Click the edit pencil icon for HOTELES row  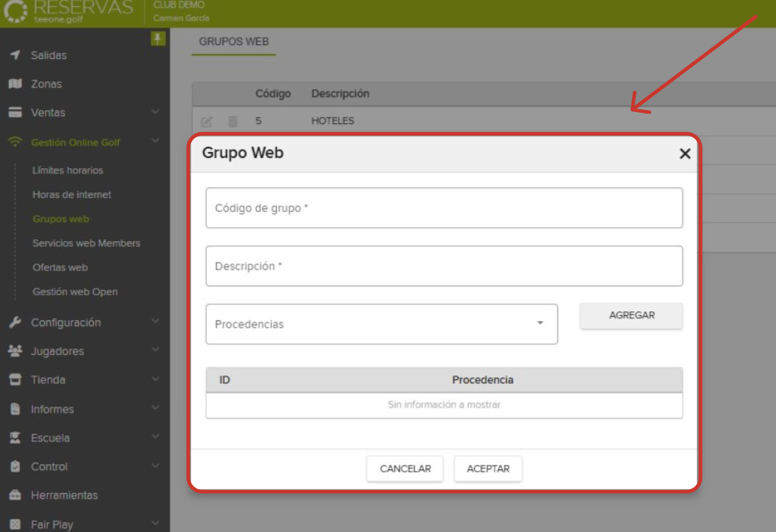click(207, 121)
